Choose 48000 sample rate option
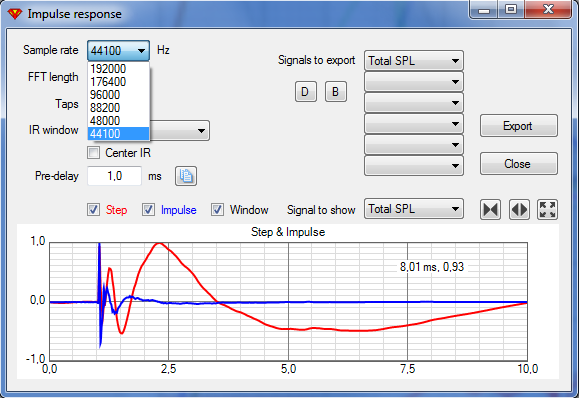This screenshot has width=579, height=398. pos(119,121)
